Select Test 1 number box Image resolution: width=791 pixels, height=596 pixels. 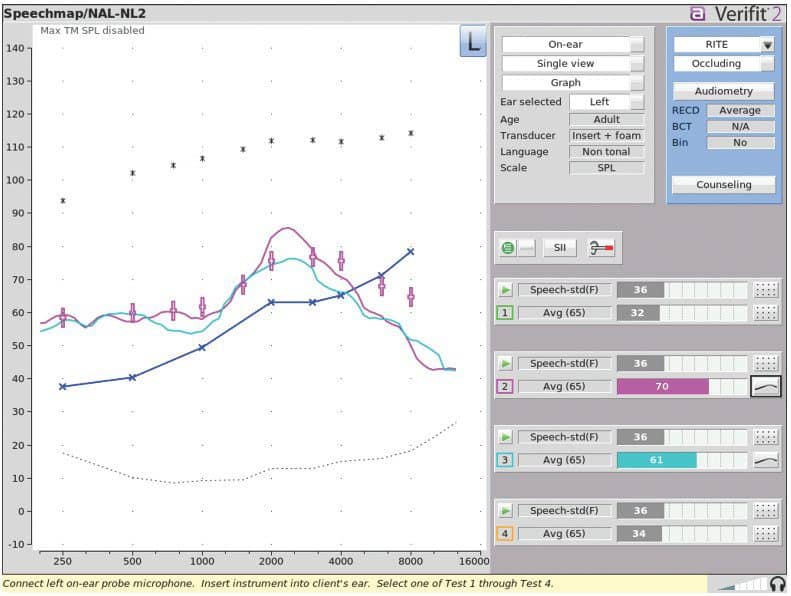click(x=505, y=313)
